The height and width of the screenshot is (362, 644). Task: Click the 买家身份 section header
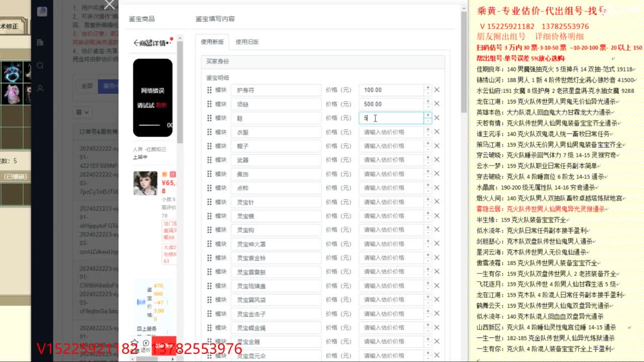[323, 62]
